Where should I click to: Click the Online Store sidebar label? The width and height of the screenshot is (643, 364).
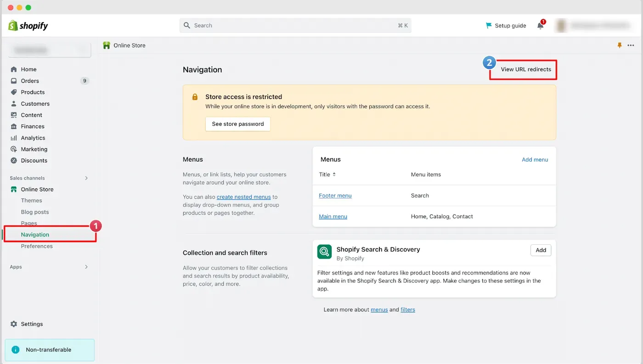[37, 189]
